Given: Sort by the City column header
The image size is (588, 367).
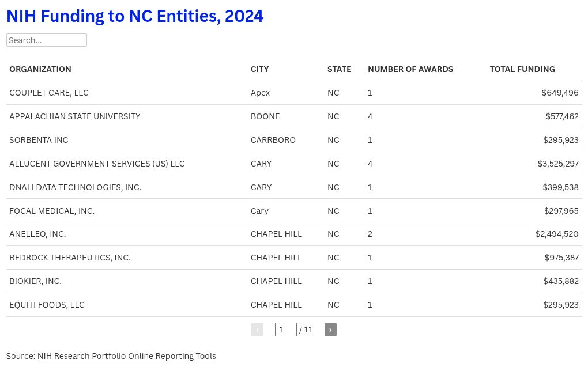Looking at the screenshot, I should pyautogui.click(x=259, y=69).
